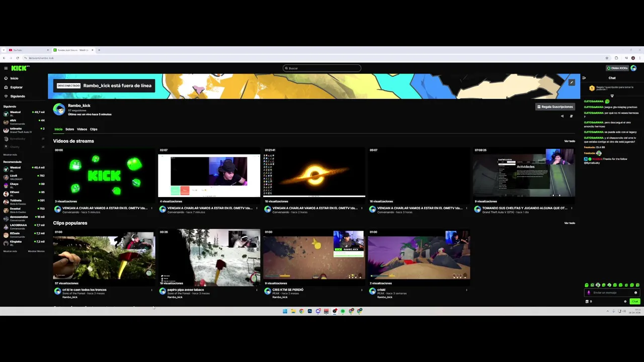Click Ver todo next to Videos de streams
Image resolution: width=644 pixels, height=362 pixels.
click(x=570, y=141)
